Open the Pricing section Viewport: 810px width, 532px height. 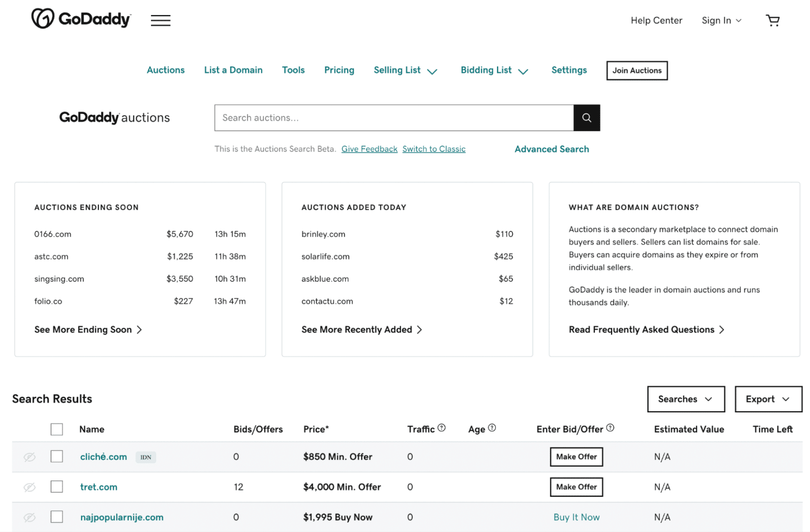339,70
